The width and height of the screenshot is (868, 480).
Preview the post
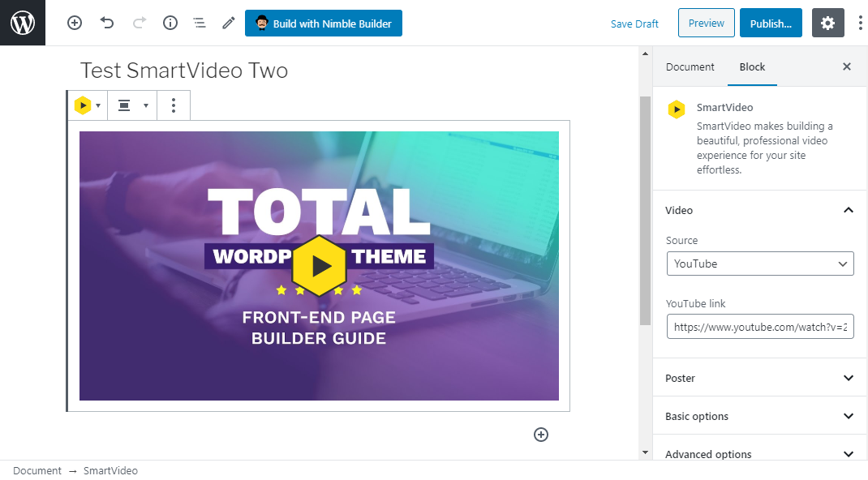coord(707,23)
